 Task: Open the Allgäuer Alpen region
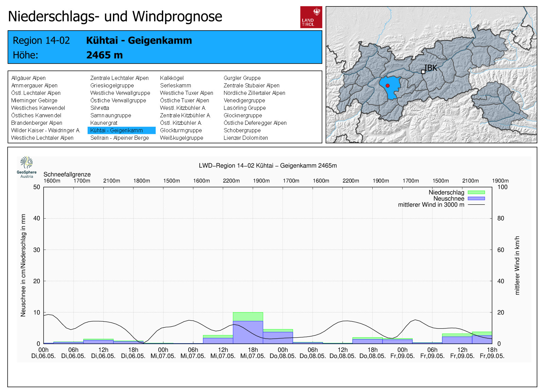28,78
